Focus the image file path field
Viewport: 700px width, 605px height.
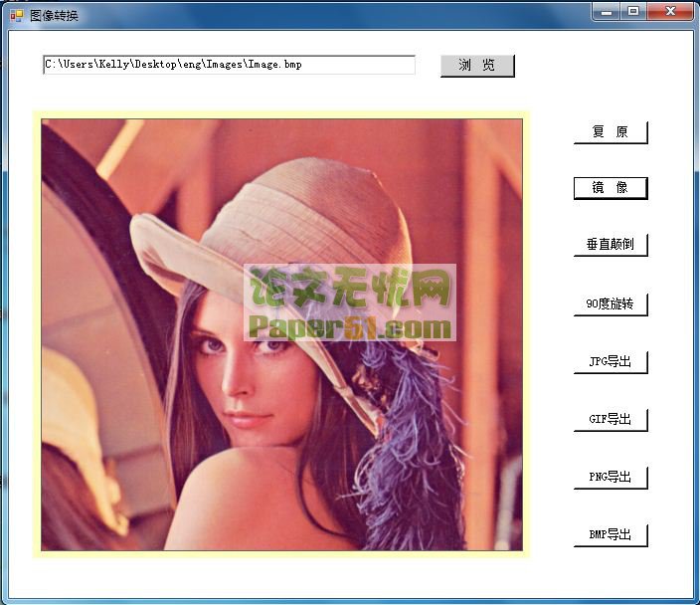(x=230, y=65)
